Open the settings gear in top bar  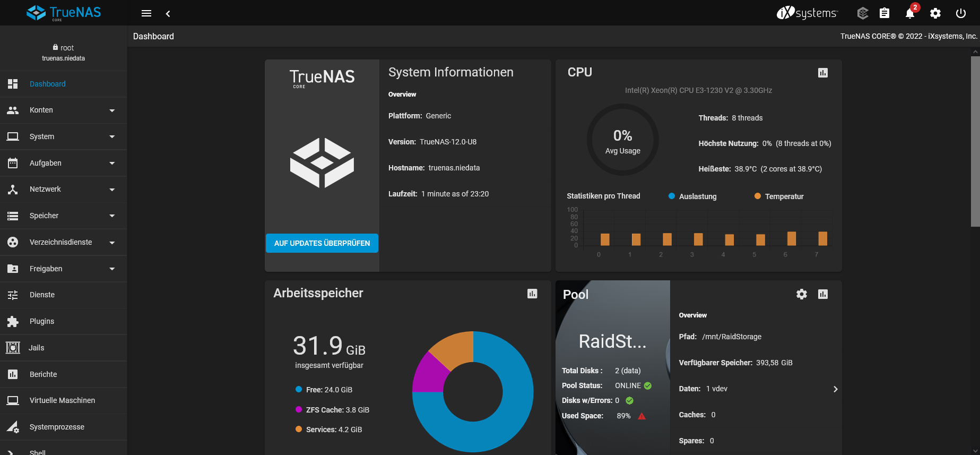click(935, 13)
